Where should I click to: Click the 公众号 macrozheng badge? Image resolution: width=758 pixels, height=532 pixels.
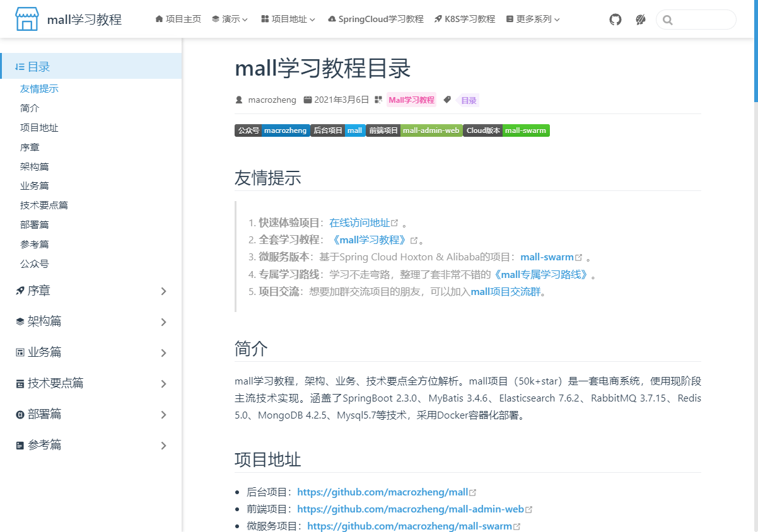tap(272, 130)
